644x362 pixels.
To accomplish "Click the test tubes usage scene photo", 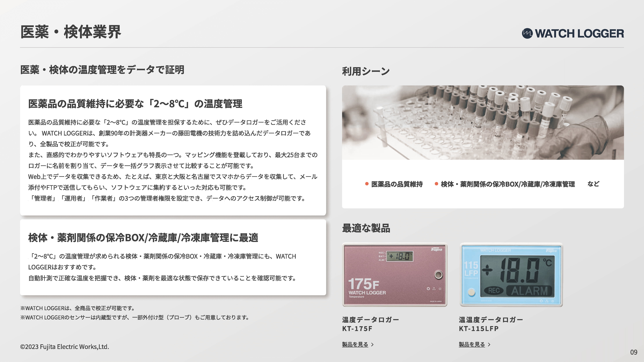I will (x=483, y=122).
